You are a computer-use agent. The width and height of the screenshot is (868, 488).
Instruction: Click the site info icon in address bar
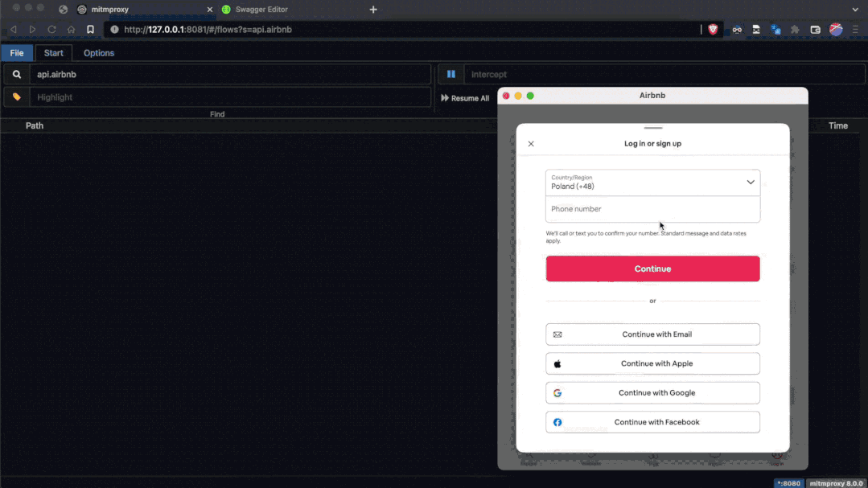coord(114,29)
